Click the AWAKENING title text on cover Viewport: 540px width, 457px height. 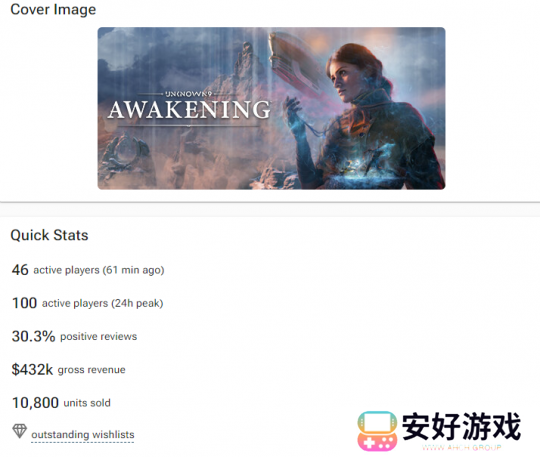click(189, 110)
